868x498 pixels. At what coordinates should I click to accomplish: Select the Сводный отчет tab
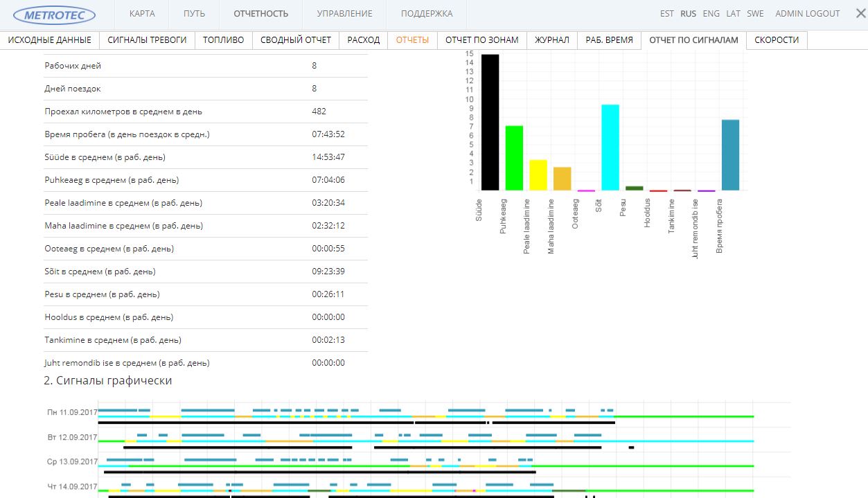(296, 40)
